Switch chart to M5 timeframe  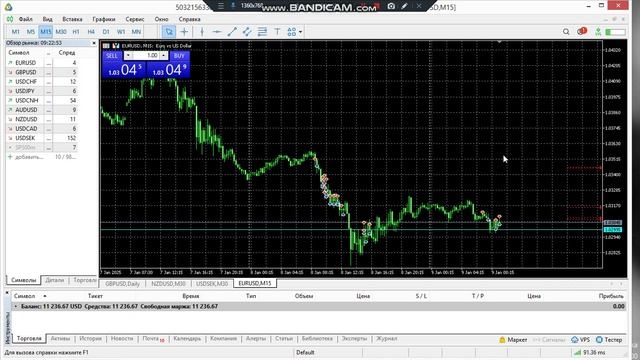coord(31,31)
